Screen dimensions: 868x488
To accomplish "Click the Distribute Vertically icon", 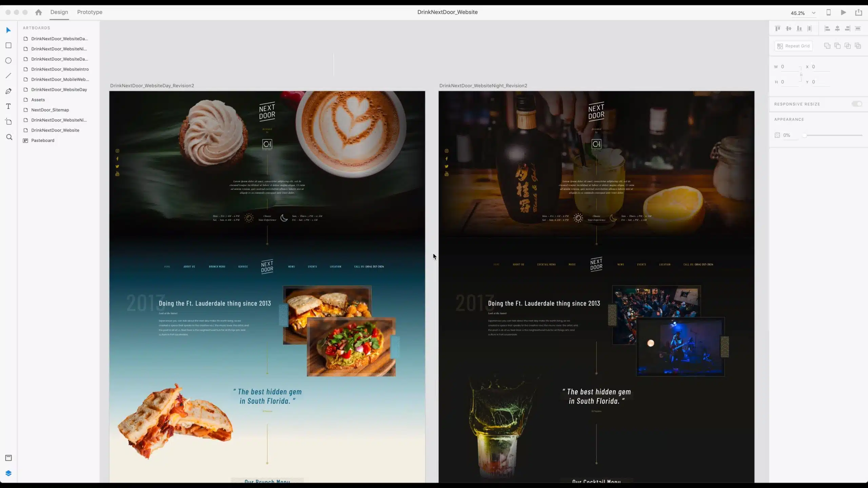I will pyautogui.click(x=810, y=28).
